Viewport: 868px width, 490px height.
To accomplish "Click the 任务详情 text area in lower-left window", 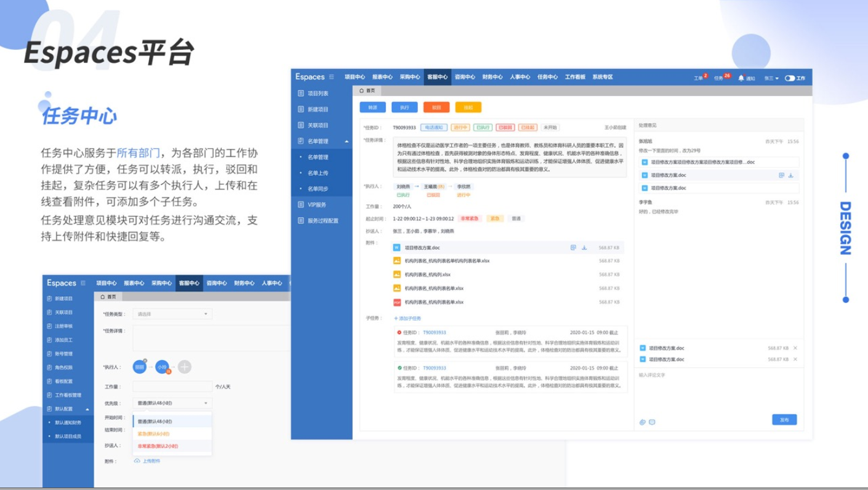I will coord(211,338).
